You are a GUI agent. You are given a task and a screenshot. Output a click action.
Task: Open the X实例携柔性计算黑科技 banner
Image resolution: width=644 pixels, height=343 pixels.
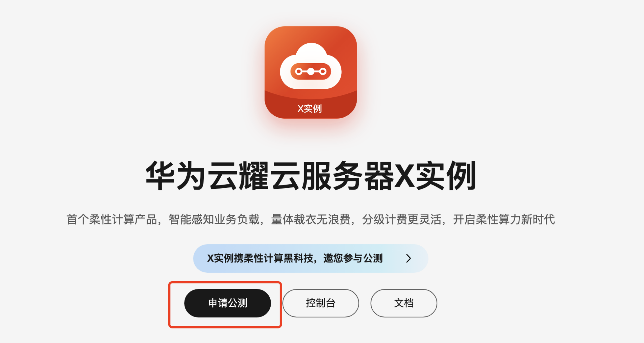(x=311, y=258)
